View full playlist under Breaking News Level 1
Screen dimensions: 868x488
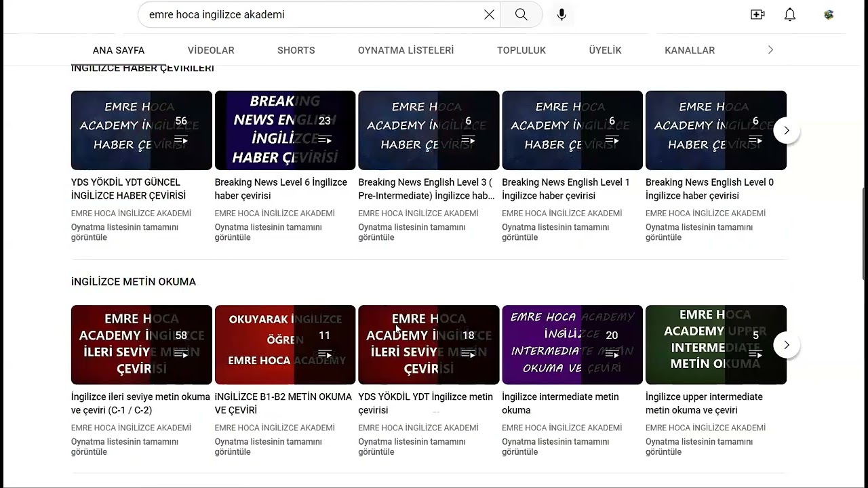tap(556, 232)
